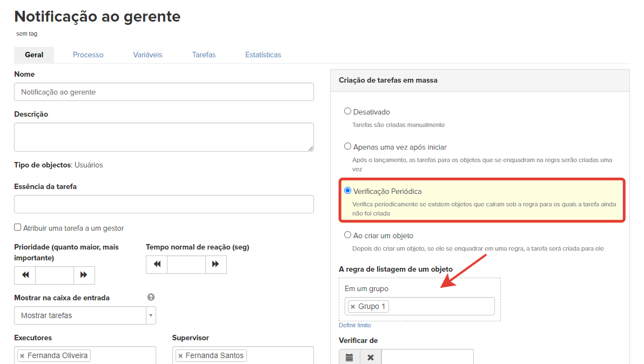This screenshot has width=644, height=364.
Task: Open the Estatísticas tab
Action: (x=263, y=55)
